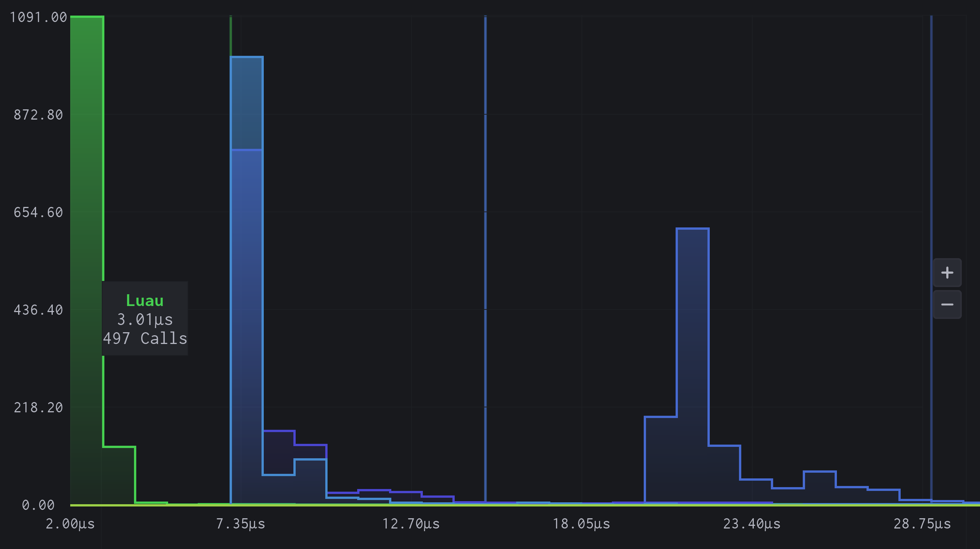Screen dimensions: 980x549
Task: Click the 18.05µs x-axis label
Action: [x=581, y=524]
